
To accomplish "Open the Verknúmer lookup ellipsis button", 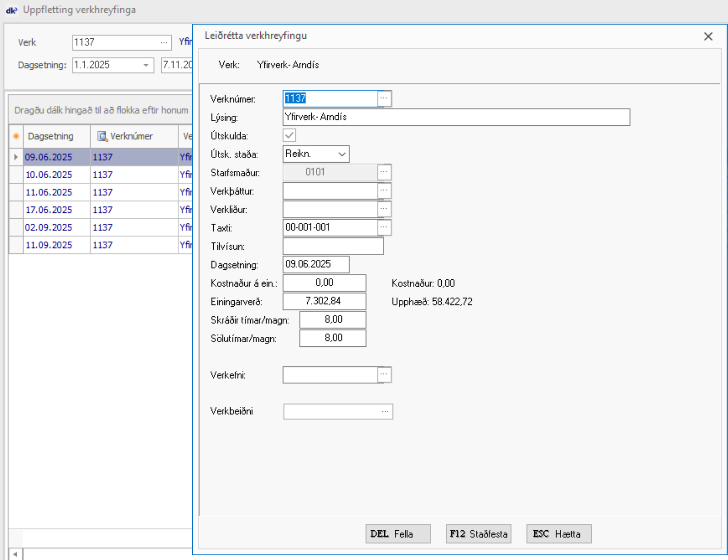I will click(384, 99).
